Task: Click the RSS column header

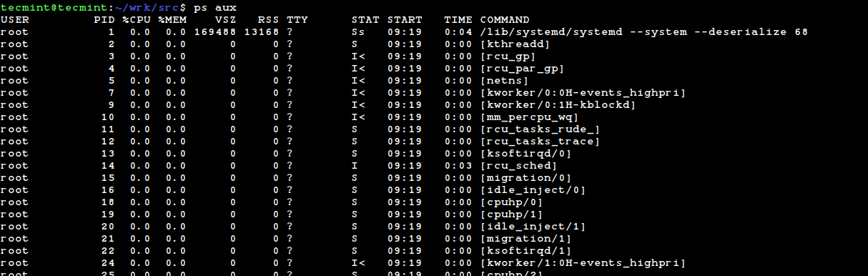Action: point(269,19)
